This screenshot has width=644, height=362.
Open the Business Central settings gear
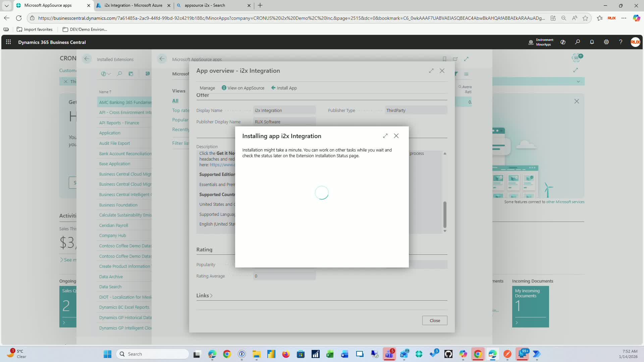pyautogui.click(x=606, y=42)
